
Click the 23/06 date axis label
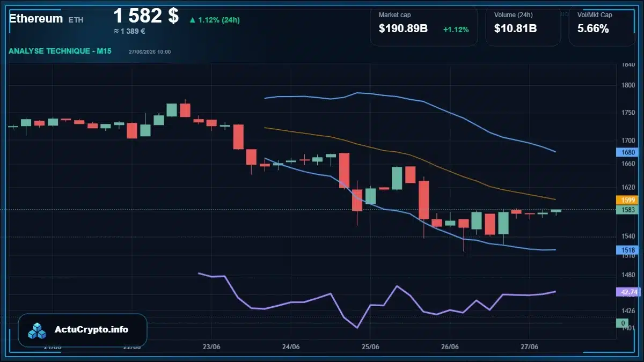tap(212, 346)
